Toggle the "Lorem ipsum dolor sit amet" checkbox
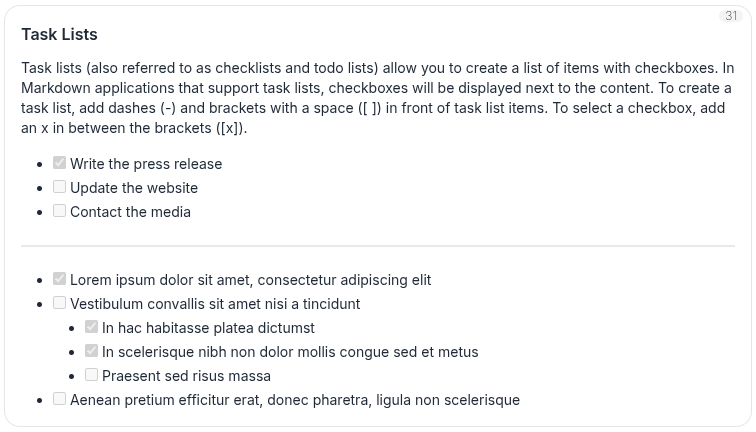 (60, 279)
